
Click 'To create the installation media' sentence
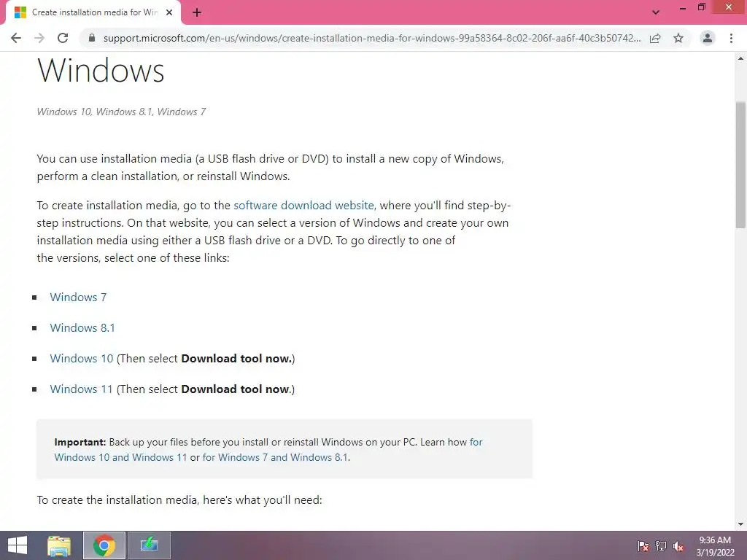179,500
